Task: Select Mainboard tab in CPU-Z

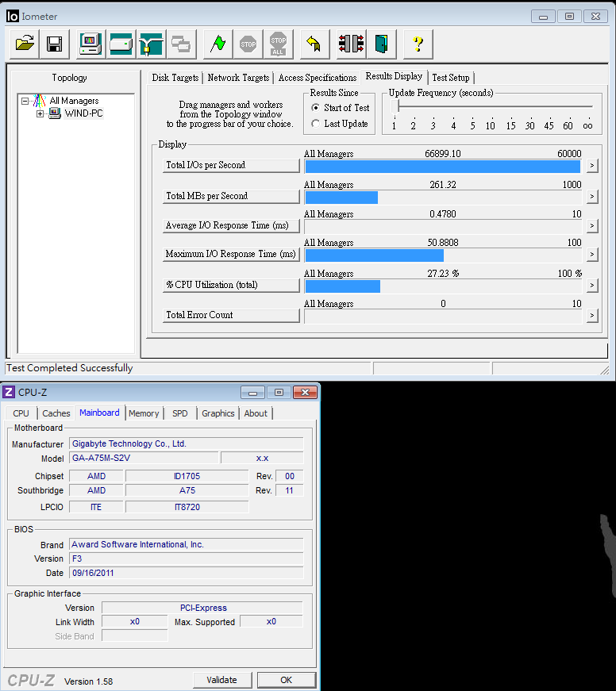Action: [99, 413]
